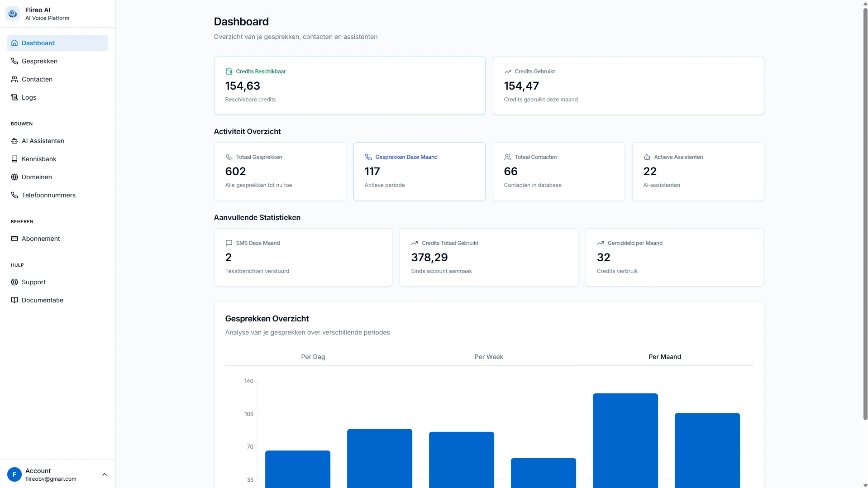The height and width of the screenshot is (488, 868).
Task: Open the Support page
Action: point(33,282)
